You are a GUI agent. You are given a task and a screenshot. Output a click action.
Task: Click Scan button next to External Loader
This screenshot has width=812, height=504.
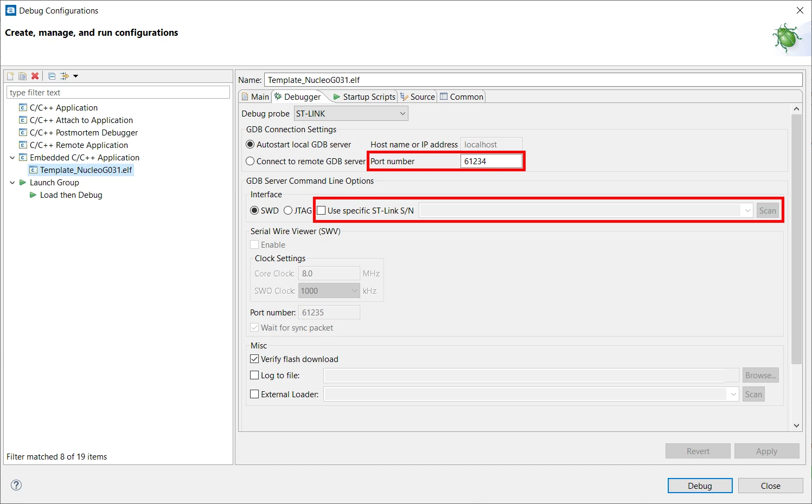[x=753, y=394]
